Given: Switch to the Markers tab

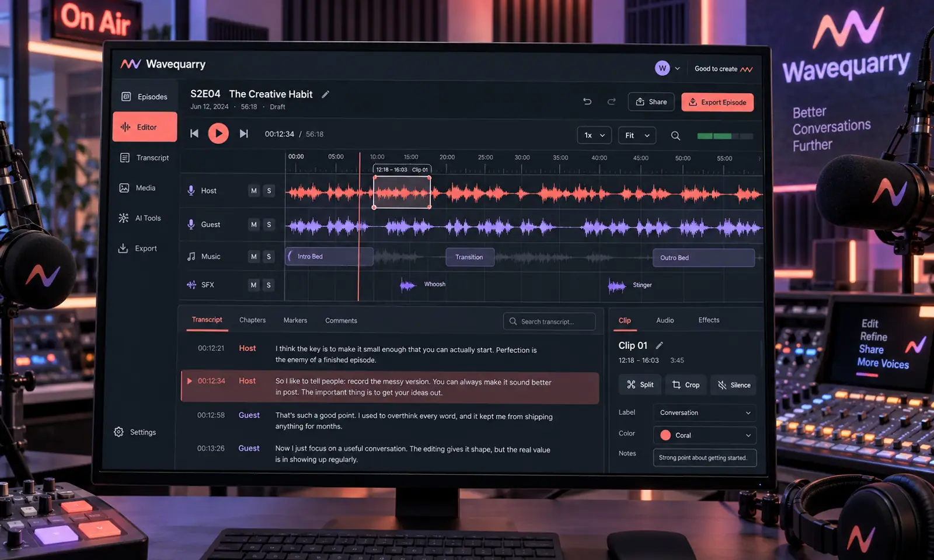Looking at the screenshot, I should (295, 320).
